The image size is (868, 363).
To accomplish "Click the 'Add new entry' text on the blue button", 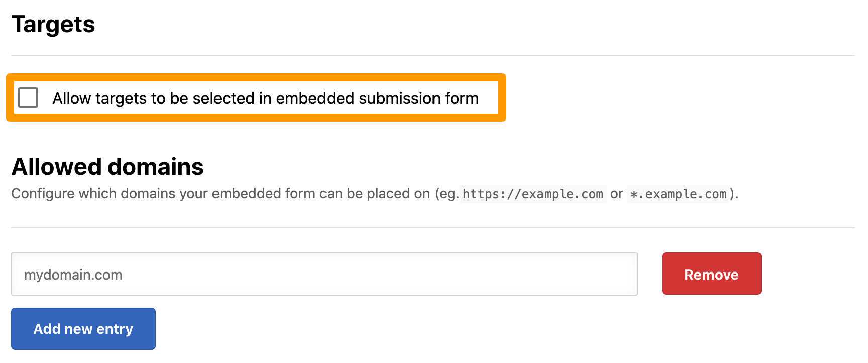I will [83, 329].
